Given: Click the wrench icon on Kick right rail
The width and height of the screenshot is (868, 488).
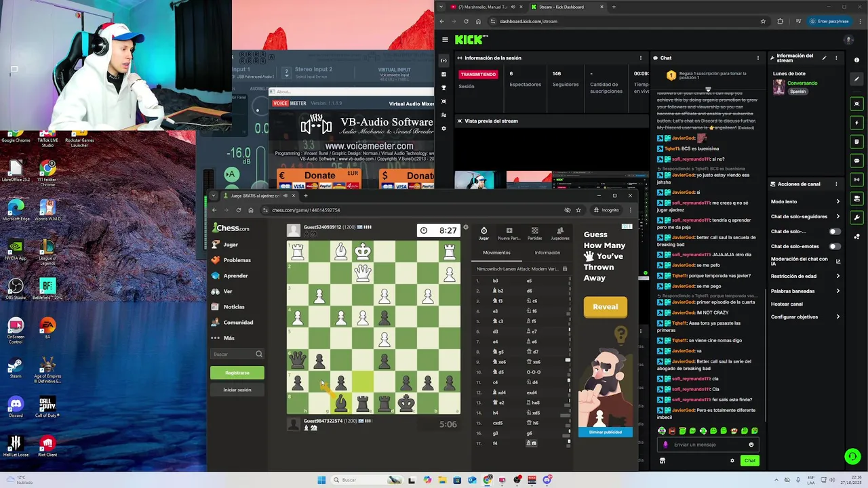Looking at the screenshot, I should click(x=857, y=218).
